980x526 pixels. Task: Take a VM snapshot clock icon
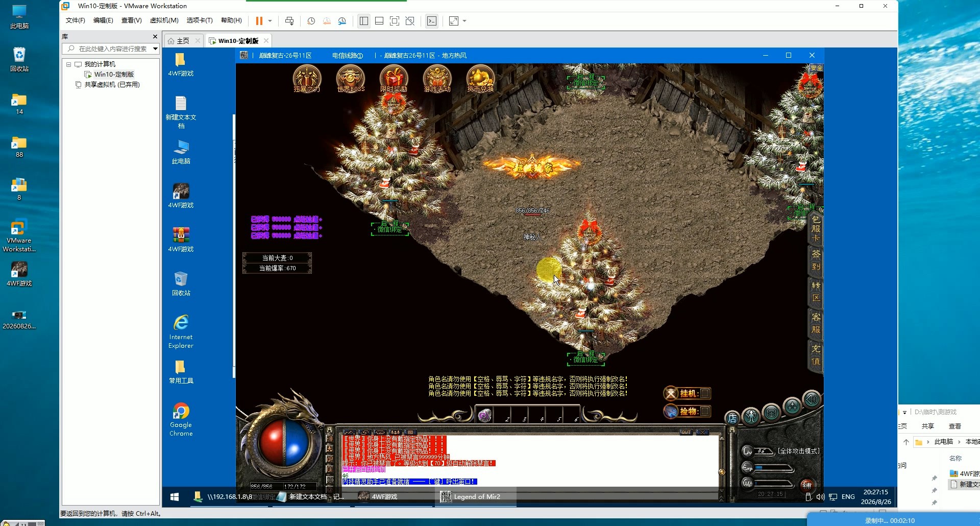[311, 21]
